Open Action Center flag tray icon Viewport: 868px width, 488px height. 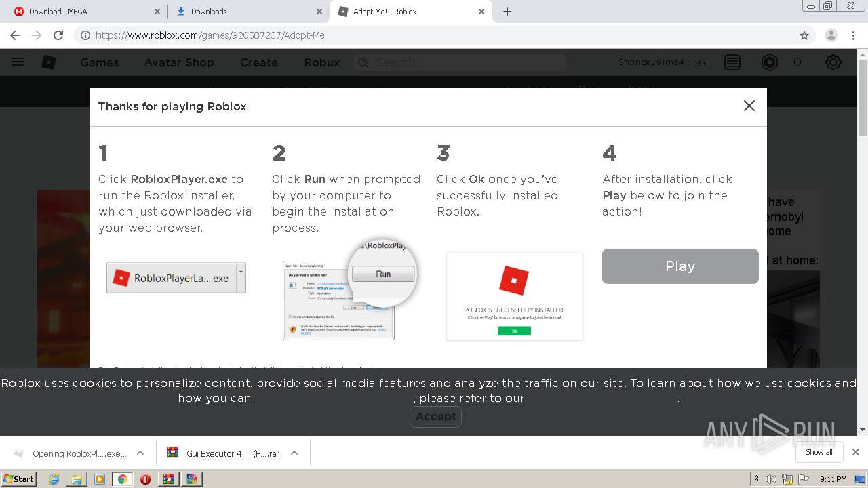804,479
